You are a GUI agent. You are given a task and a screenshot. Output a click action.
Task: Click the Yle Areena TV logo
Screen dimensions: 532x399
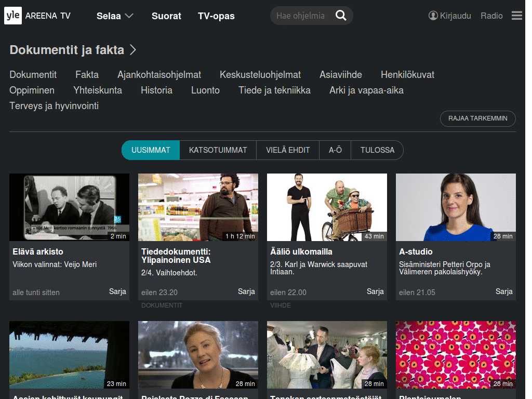pos(37,16)
